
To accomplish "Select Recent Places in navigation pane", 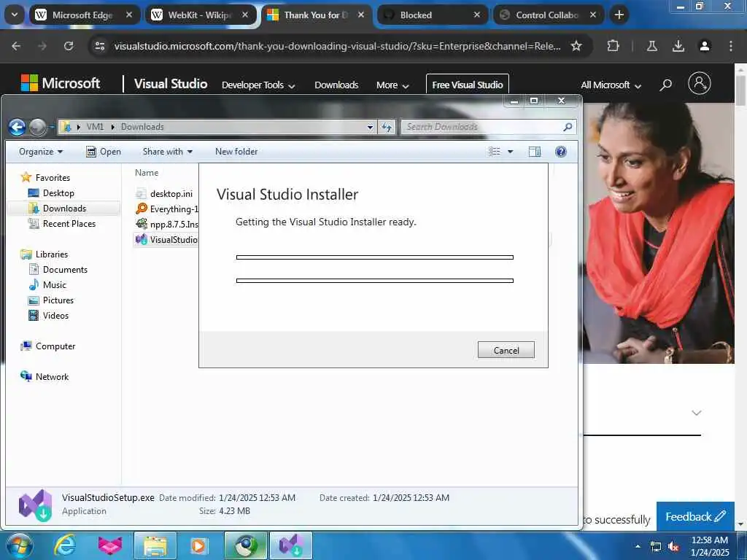I will [x=69, y=223].
